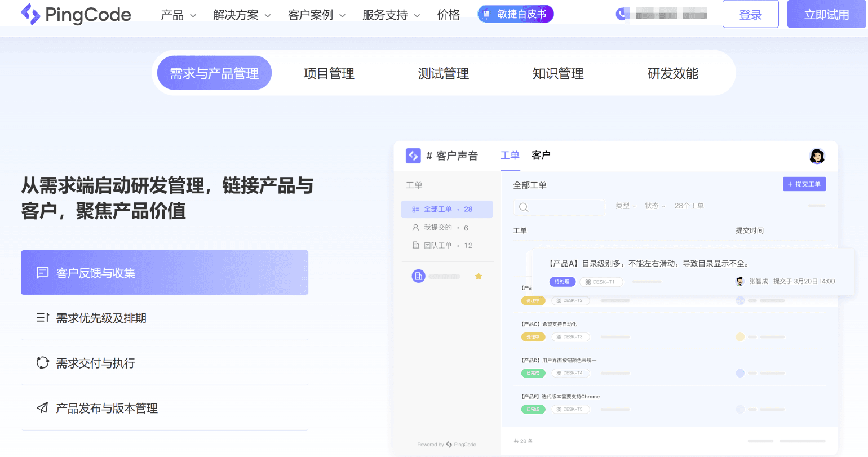The width and height of the screenshot is (868, 457).
Task: Click the 产品发布与版本管理 paper plane icon
Action: point(42,408)
